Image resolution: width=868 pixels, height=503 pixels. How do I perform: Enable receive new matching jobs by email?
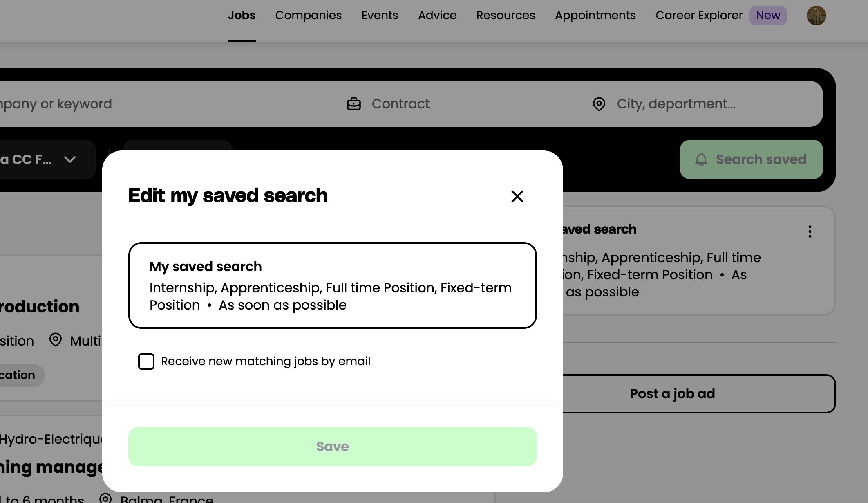[146, 362]
